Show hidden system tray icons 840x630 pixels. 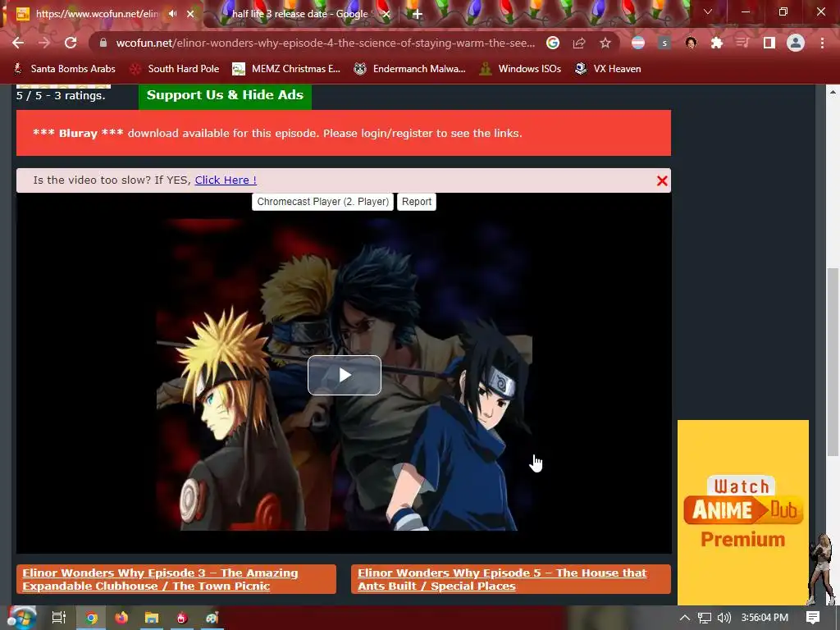click(685, 618)
